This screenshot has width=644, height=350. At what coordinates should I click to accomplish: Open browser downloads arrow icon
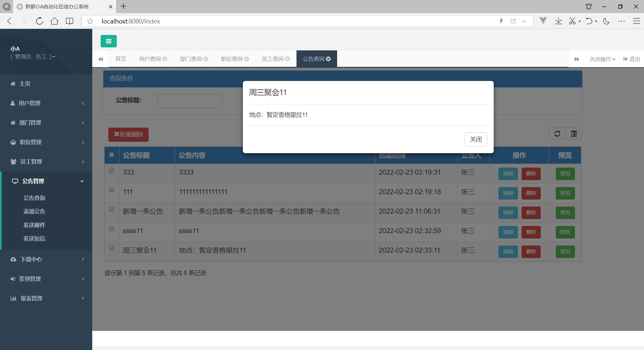click(x=558, y=21)
